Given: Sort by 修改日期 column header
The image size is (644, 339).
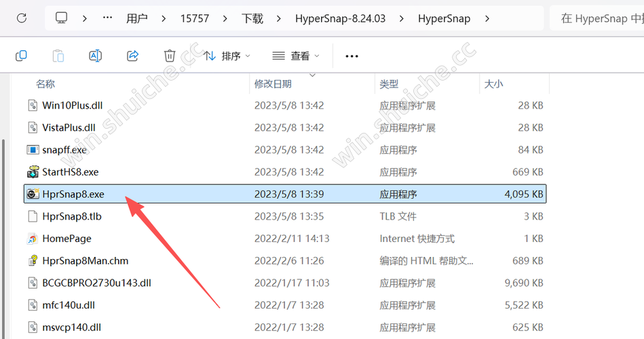Looking at the screenshot, I should click(x=273, y=84).
